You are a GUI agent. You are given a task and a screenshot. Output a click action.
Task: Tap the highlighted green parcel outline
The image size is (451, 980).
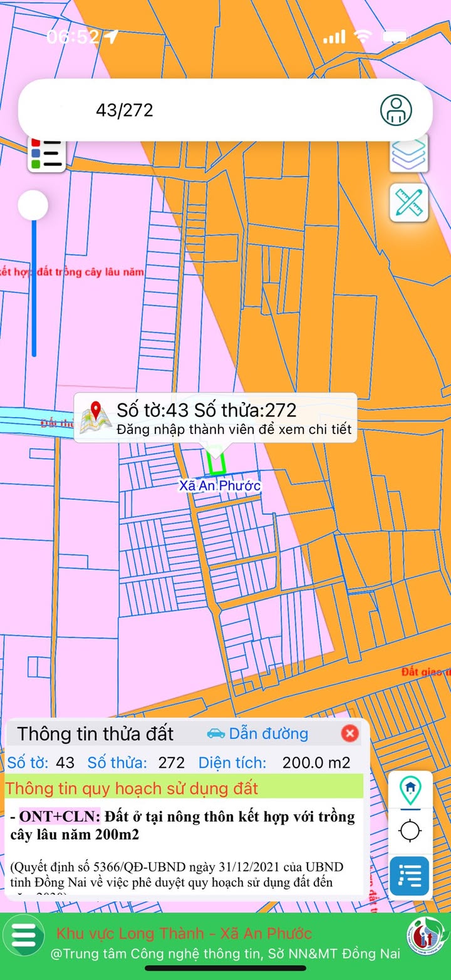click(x=217, y=461)
